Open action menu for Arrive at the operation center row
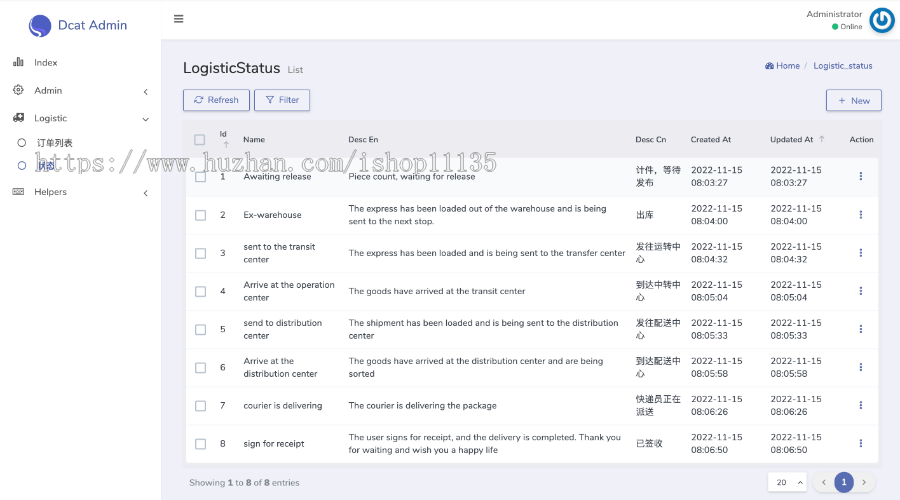 pyautogui.click(x=860, y=291)
